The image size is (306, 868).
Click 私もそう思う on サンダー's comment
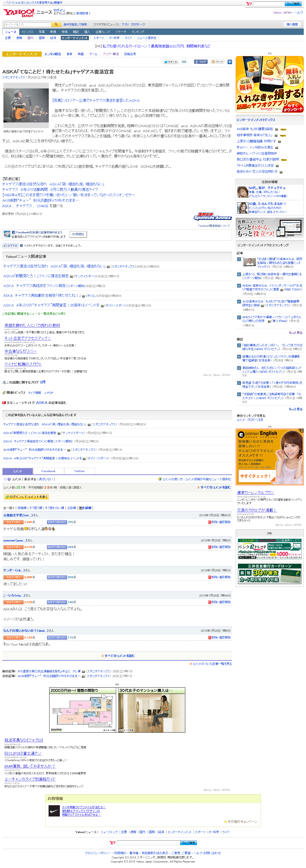(13, 577)
